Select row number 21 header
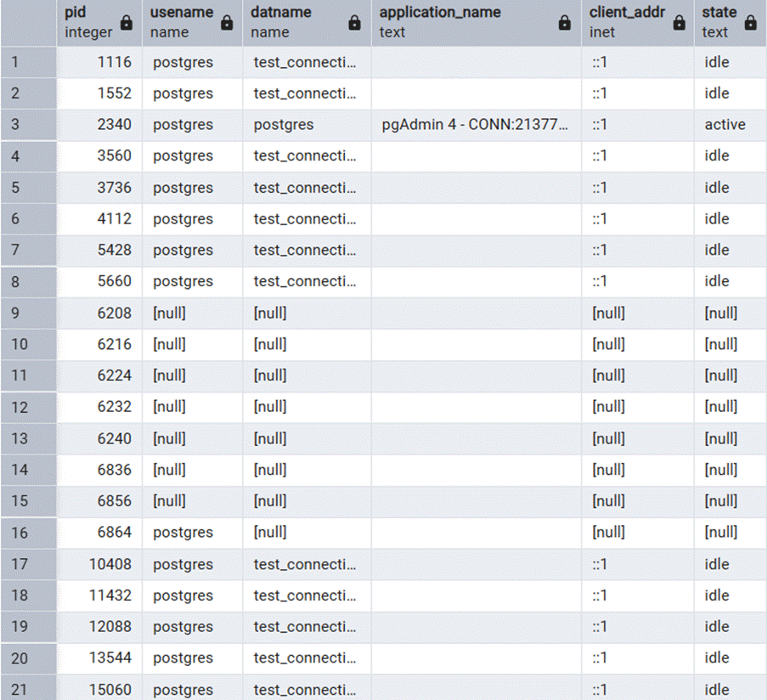This screenshot has width=767, height=700. (28, 689)
